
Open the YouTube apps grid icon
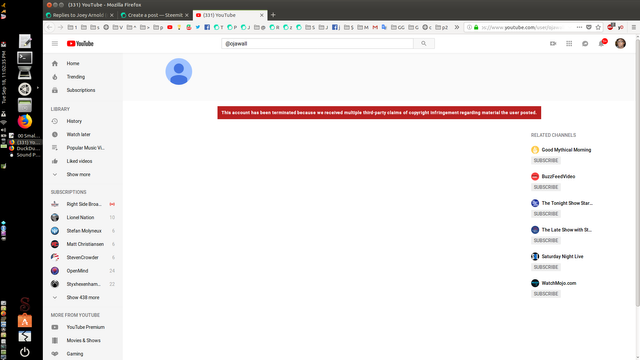[569, 44]
